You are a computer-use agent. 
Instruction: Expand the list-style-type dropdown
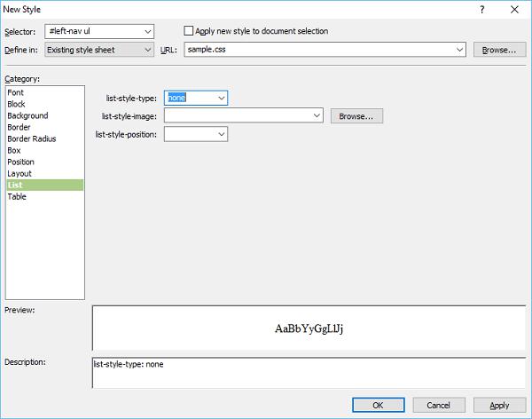coord(221,99)
